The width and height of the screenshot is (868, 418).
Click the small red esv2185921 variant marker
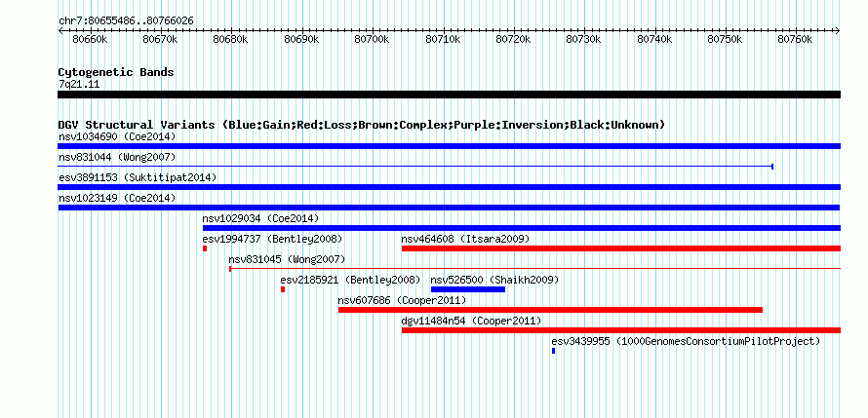pos(283,289)
